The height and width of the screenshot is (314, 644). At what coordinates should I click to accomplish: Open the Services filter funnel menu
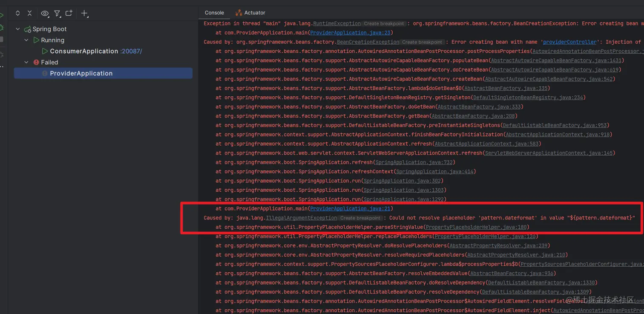click(57, 14)
